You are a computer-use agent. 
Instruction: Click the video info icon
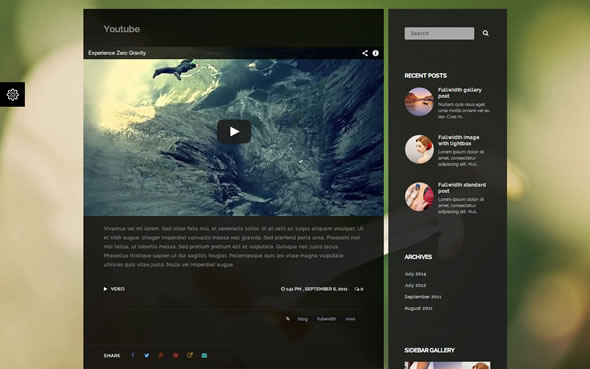[376, 53]
